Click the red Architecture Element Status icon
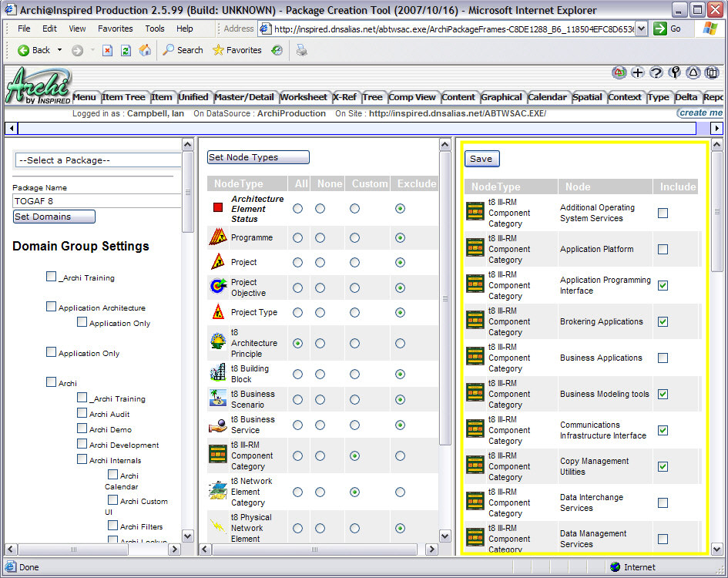 [218, 208]
